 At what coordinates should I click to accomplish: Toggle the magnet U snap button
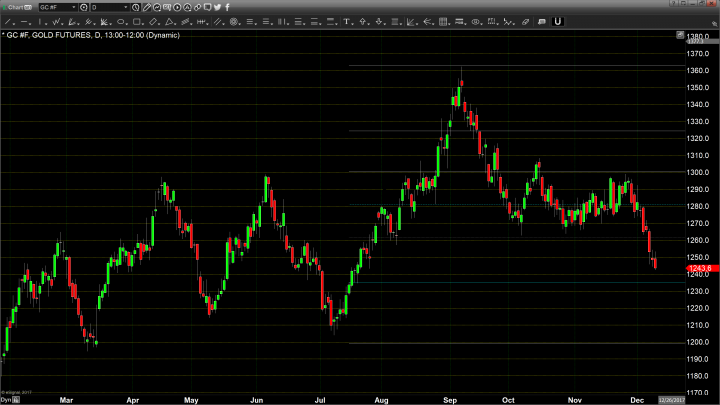[557, 22]
